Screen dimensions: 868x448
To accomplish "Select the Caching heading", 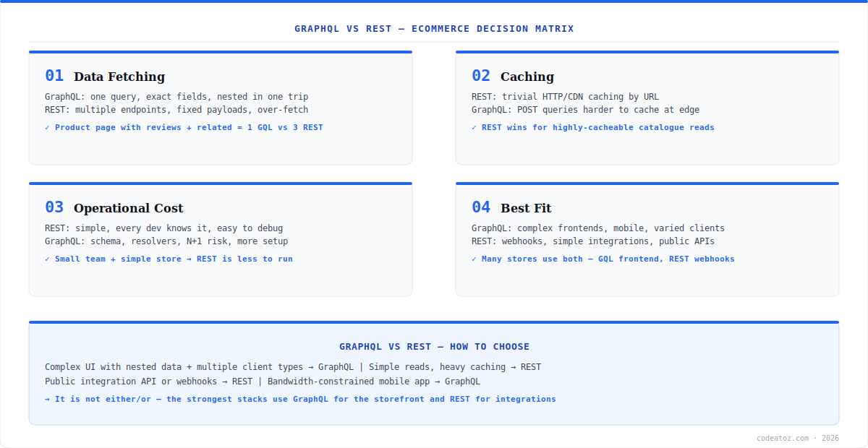I will point(527,77).
